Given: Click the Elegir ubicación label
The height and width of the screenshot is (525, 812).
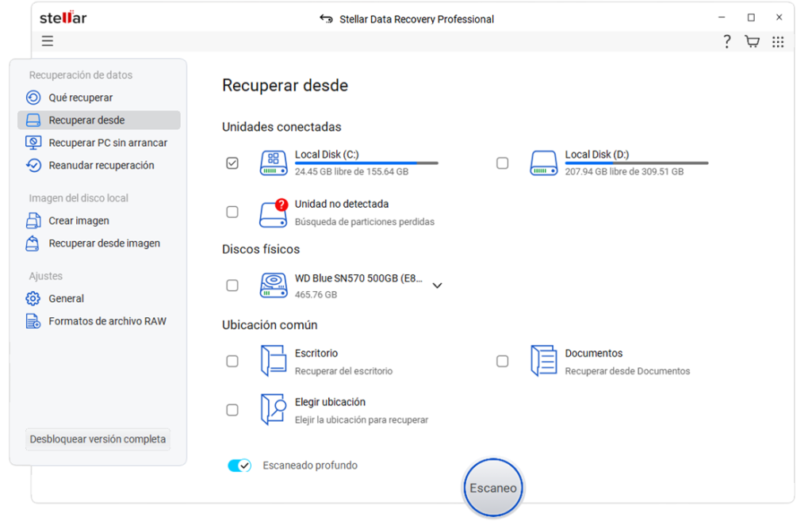Looking at the screenshot, I should (x=331, y=402).
